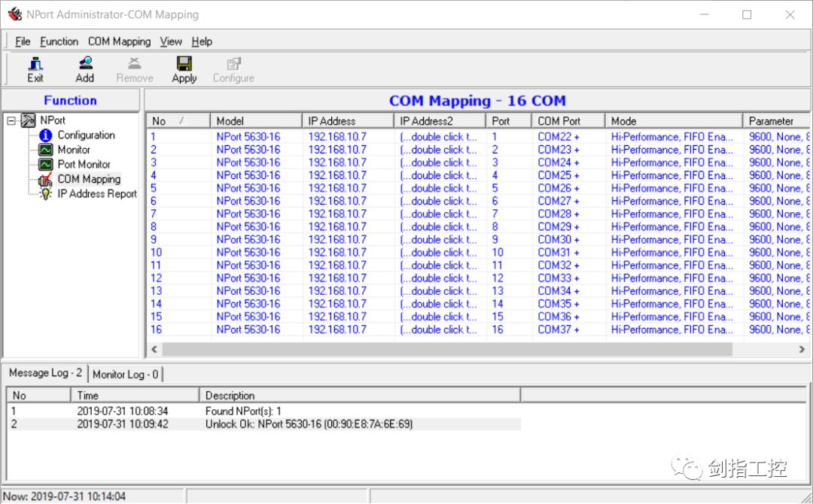This screenshot has width=813, height=504.
Task: Sort by the IP Address2 column header
Action: pos(440,120)
